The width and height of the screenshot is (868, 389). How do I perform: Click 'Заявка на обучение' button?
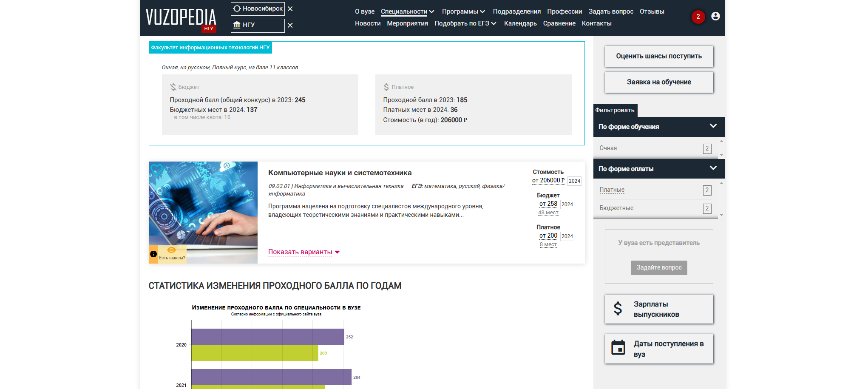click(x=659, y=82)
